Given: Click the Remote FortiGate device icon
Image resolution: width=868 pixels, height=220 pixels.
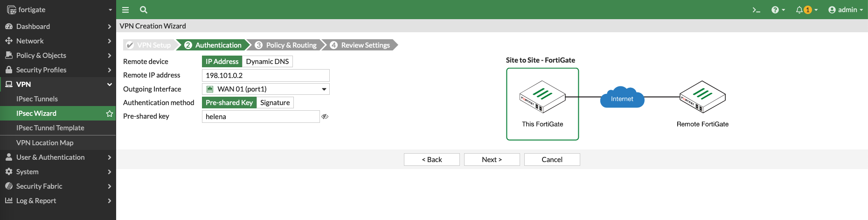Looking at the screenshot, I should click(x=702, y=97).
